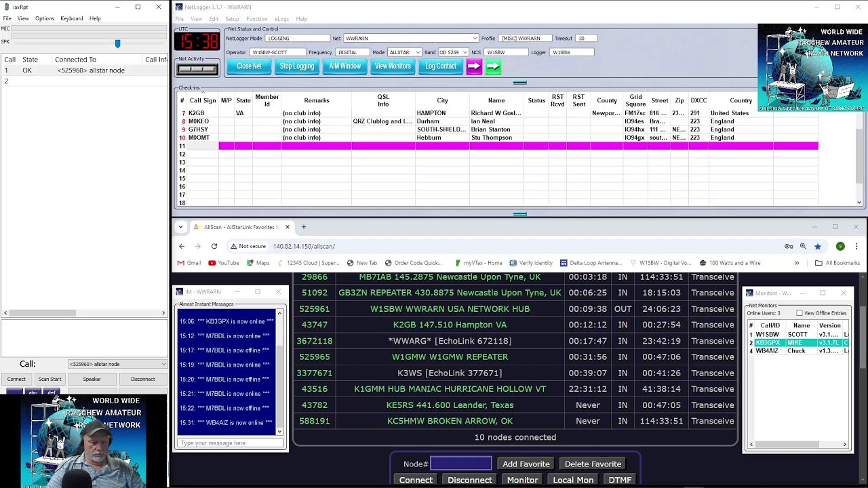Go back in the AllScan browser

182,246
